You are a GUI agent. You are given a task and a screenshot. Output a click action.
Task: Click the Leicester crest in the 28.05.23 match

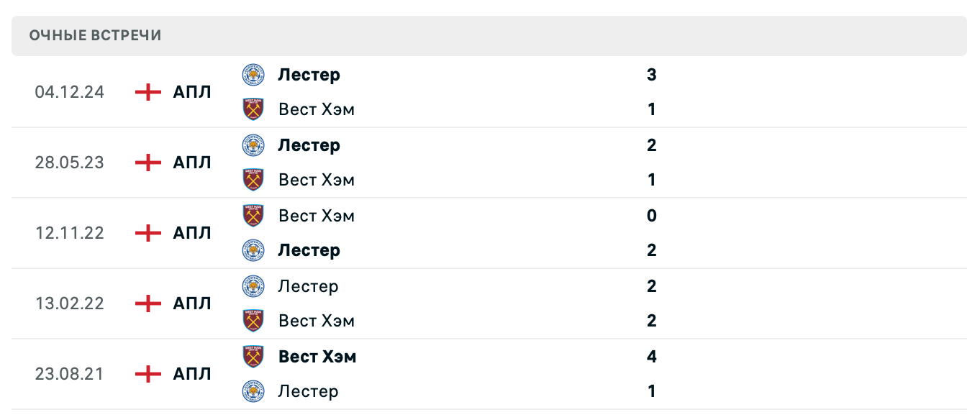(x=253, y=145)
